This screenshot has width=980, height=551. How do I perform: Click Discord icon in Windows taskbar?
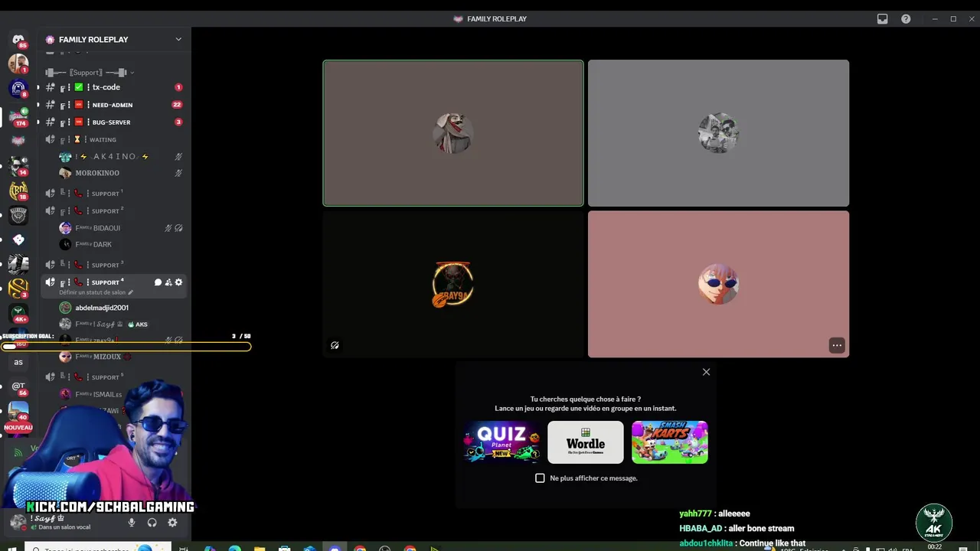click(x=335, y=548)
